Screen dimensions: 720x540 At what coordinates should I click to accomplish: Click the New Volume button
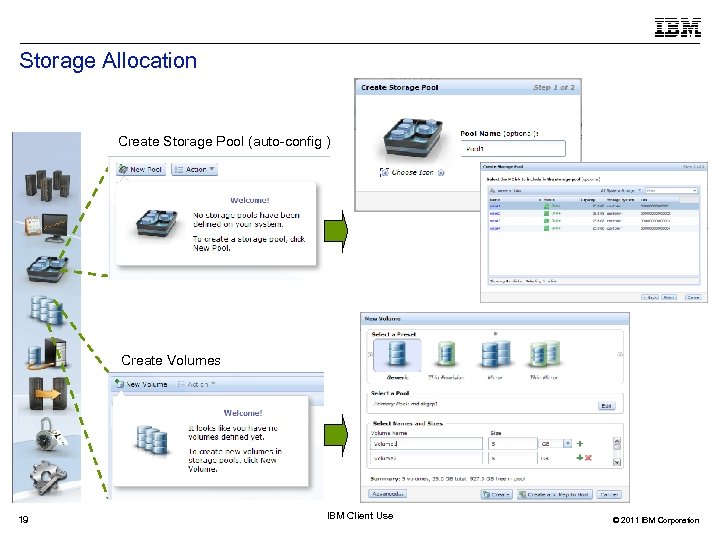[141, 384]
